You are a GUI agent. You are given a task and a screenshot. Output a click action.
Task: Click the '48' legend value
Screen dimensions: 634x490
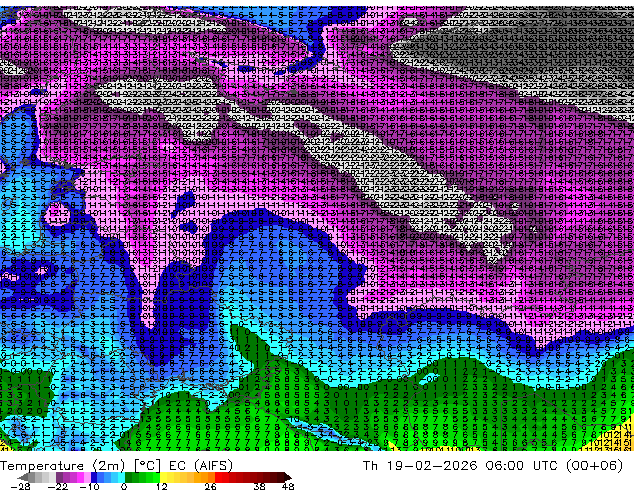coord(288,486)
